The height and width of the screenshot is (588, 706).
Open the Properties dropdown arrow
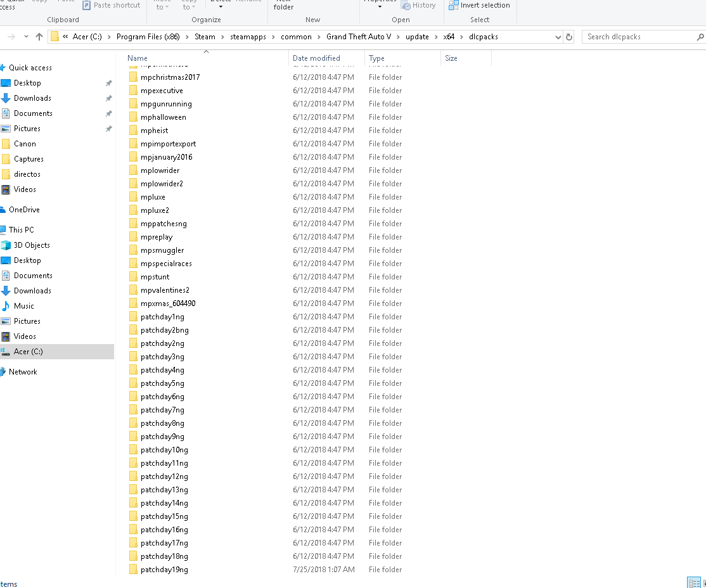click(380, 7)
